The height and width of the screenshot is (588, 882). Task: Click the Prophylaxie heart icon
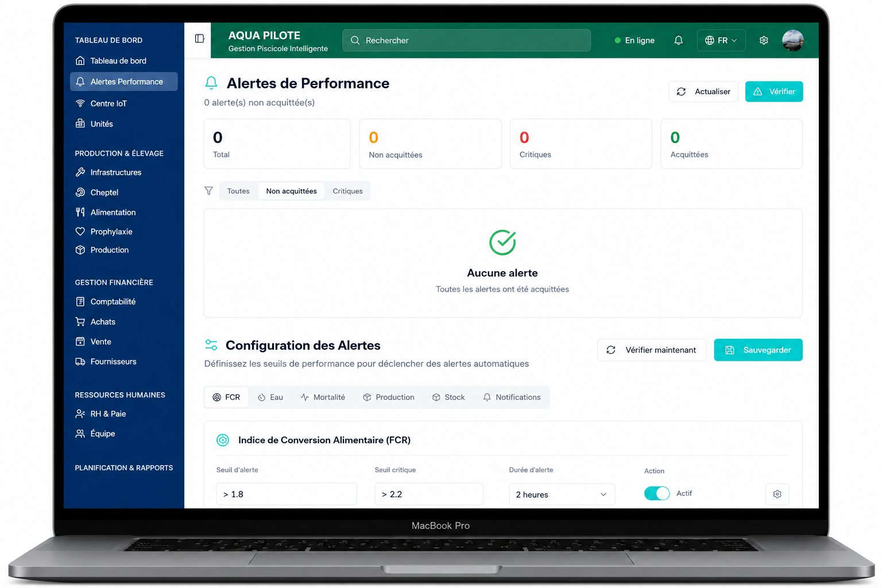pyautogui.click(x=80, y=231)
